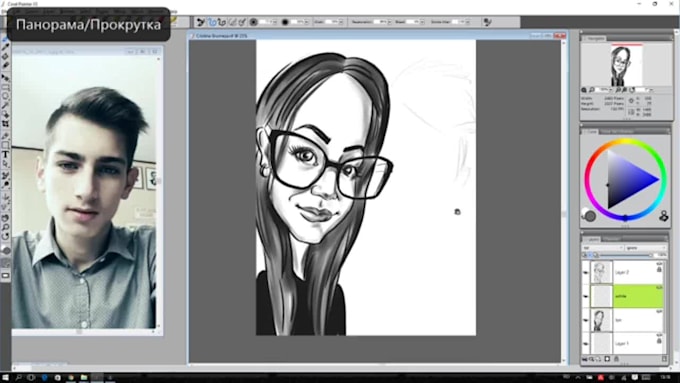Screen dimensions: 680x383
Task: Select the Brush tool in the toolbox
Action: click(x=6, y=39)
